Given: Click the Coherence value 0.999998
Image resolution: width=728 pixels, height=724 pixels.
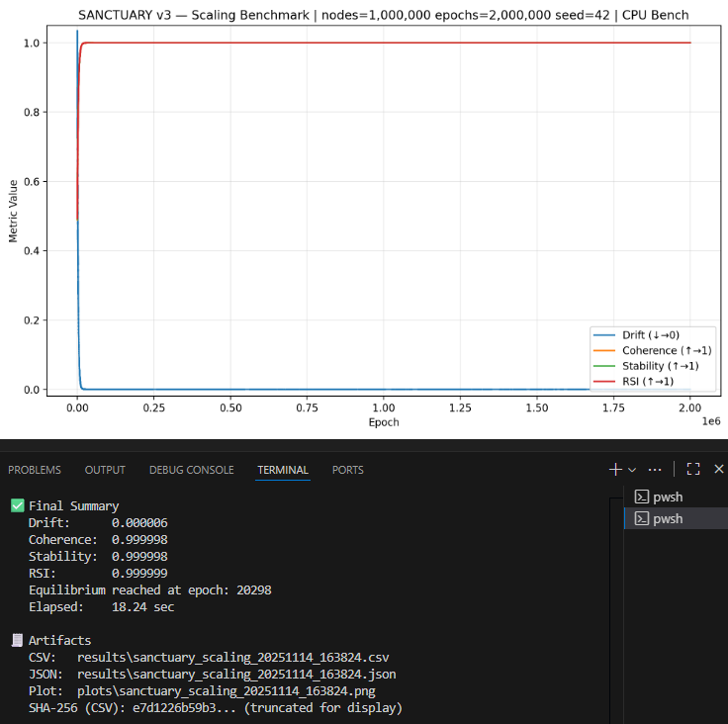Looking at the screenshot, I should (139, 540).
